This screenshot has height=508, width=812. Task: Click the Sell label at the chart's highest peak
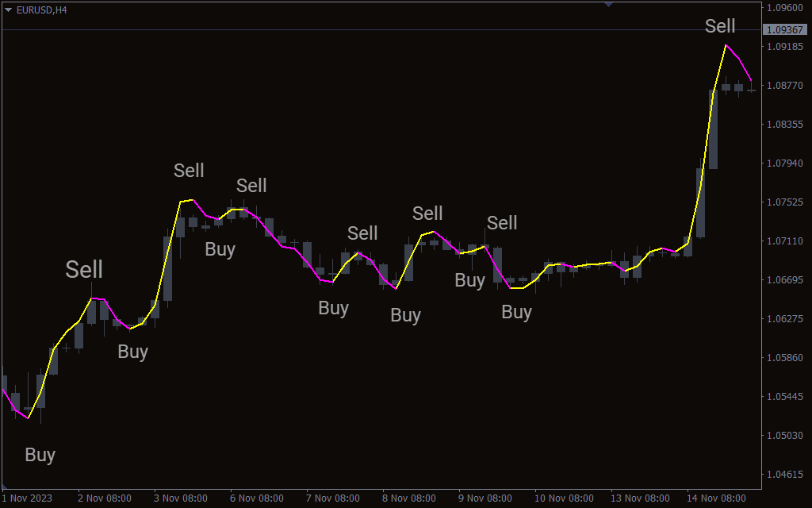pos(720,26)
